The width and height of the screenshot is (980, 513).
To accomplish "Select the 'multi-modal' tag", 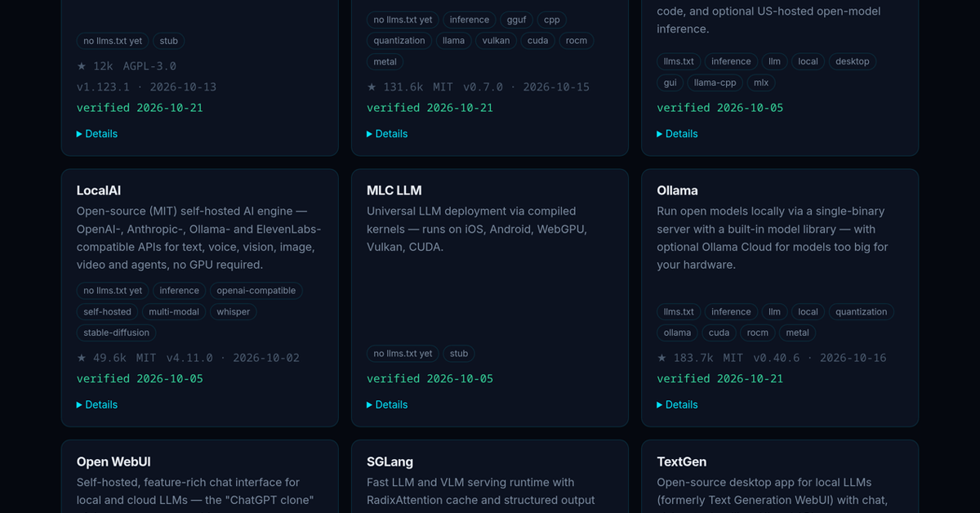I will pos(174,312).
